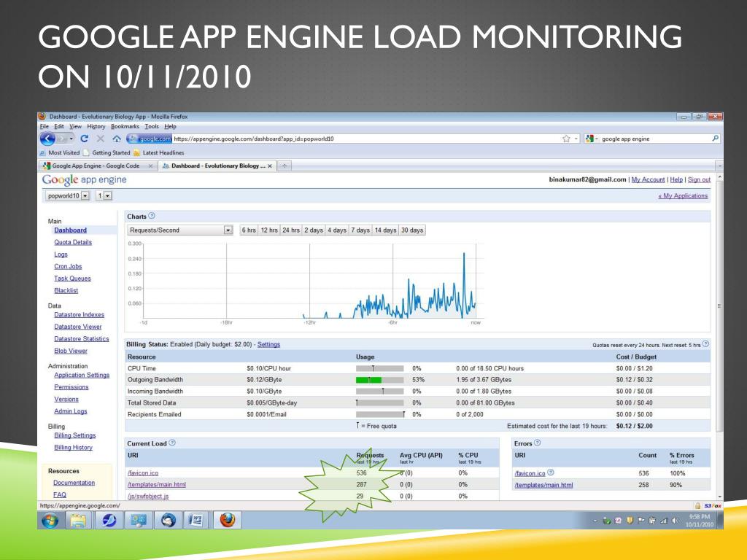Open Thunderbird from the taskbar
This screenshot has width=747, height=560.
pos(167,520)
